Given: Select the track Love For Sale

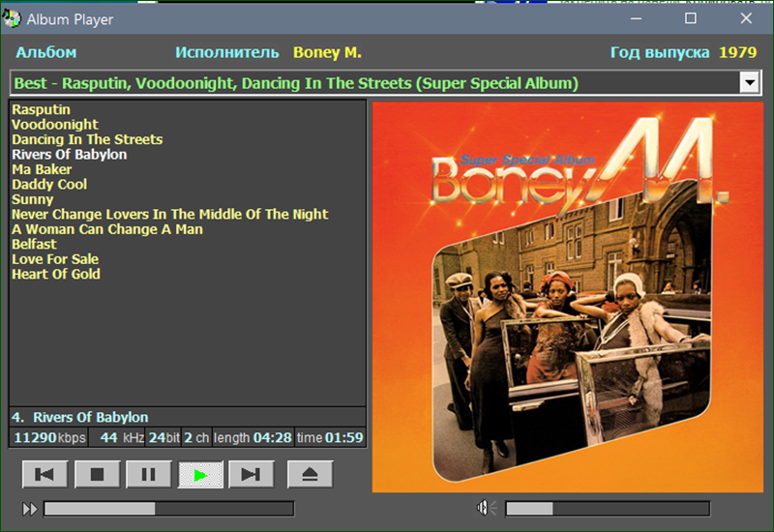Looking at the screenshot, I should click(x=55, y=259).
